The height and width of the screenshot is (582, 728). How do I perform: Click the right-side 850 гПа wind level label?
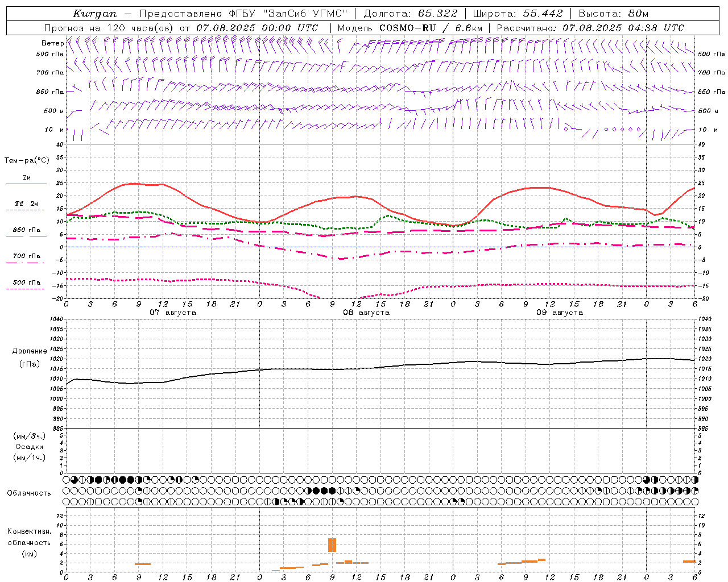coord(712,92)
